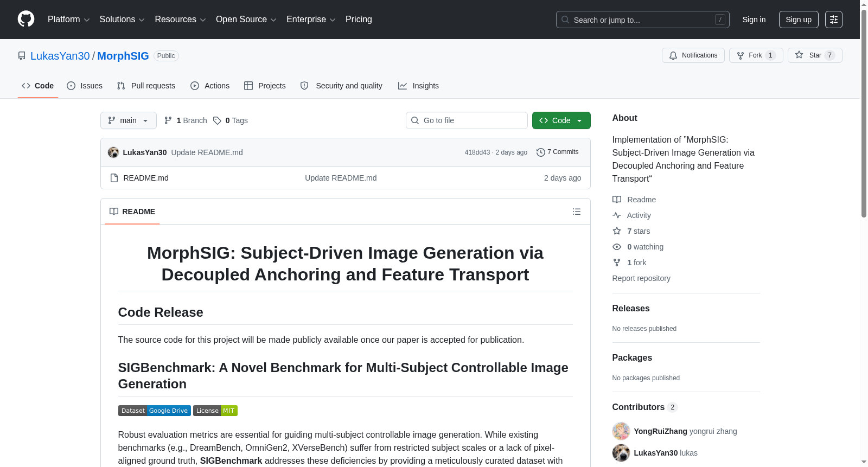View the 1 Branch link
This screenshot has height=467, width=868.
(186, 120)
